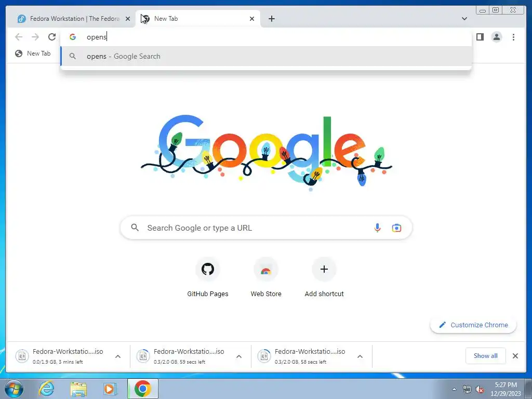
Task: Go forward to the next page
Action: [x=35, y=37]
